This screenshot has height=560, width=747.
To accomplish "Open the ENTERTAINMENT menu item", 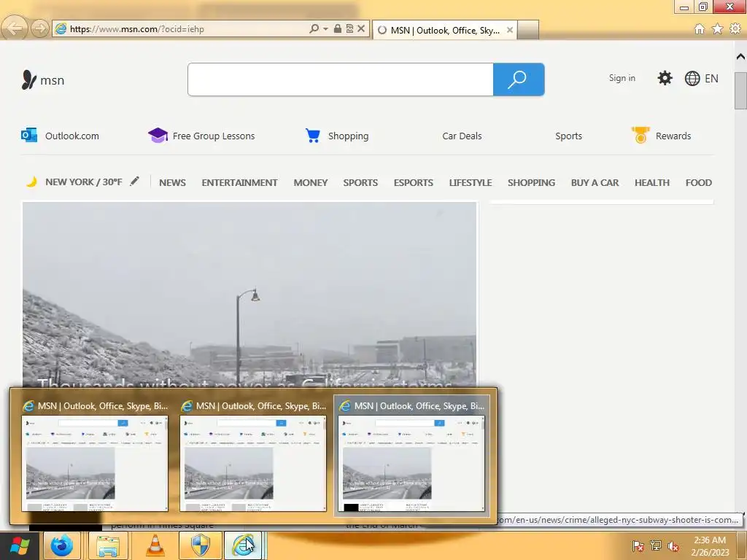I will [x=239, y=183].
